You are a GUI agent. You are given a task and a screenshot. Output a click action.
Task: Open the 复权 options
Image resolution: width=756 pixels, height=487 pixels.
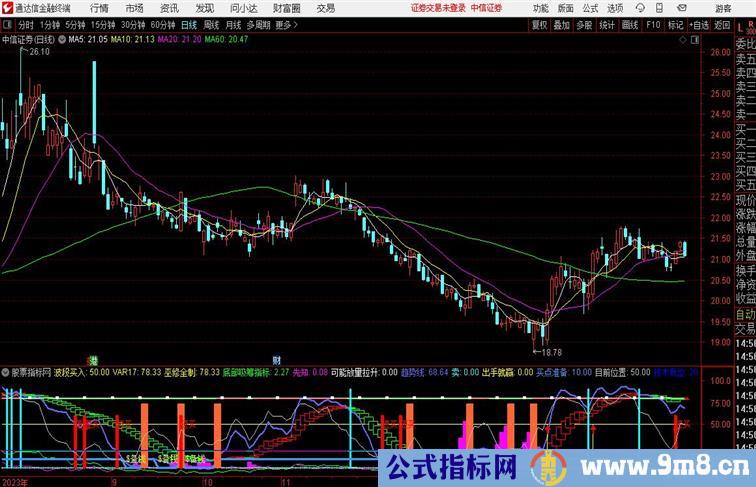(540, 24)
